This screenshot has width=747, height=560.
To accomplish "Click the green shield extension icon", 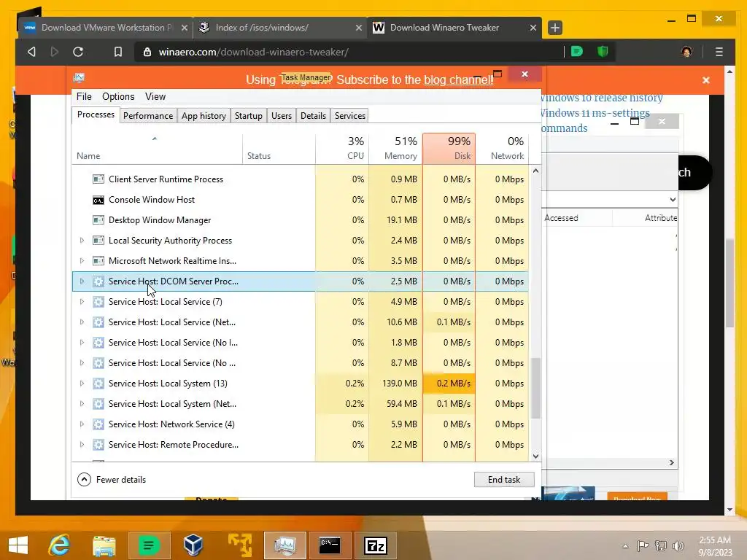I will click(x=603, y=52).
